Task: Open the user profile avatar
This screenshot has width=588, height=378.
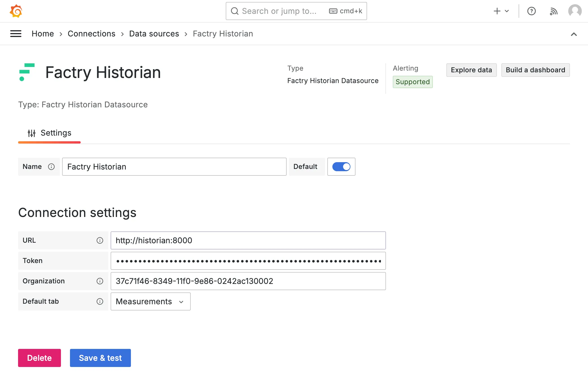Action: coord(575,11)
